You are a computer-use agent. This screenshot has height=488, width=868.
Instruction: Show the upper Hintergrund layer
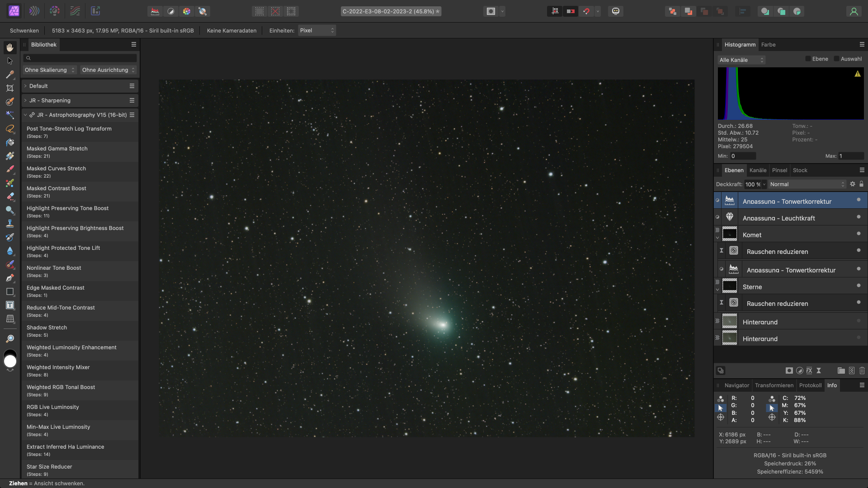tap(859, 321)
